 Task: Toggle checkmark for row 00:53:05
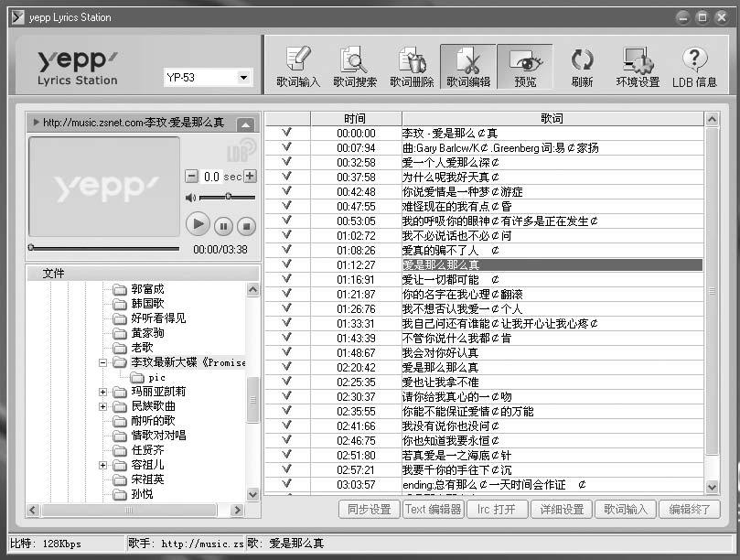pos(286,221)
